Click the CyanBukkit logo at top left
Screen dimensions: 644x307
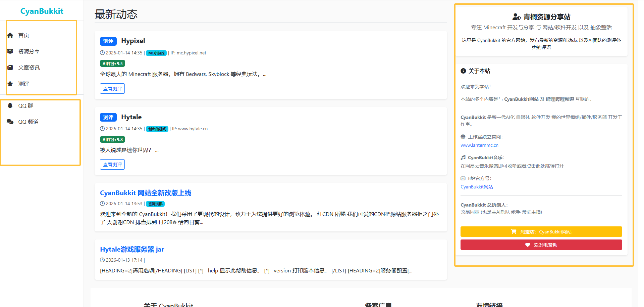42,11
